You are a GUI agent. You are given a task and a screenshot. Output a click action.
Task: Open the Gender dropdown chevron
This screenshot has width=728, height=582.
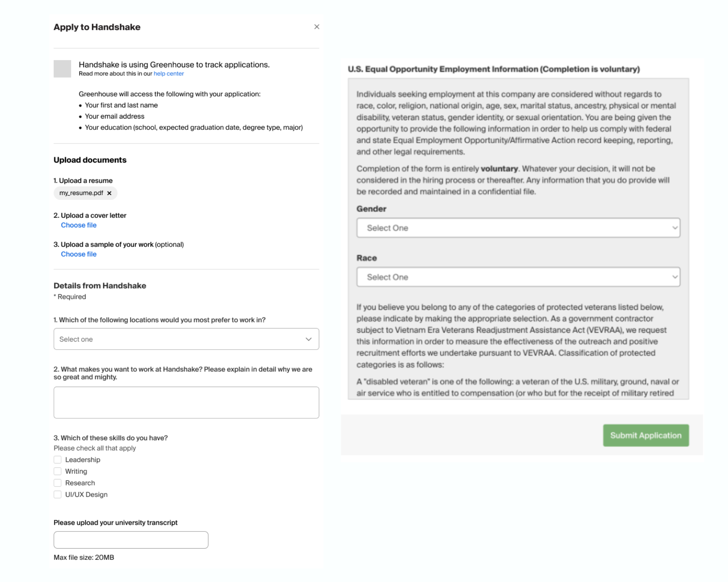coord(674,228)
